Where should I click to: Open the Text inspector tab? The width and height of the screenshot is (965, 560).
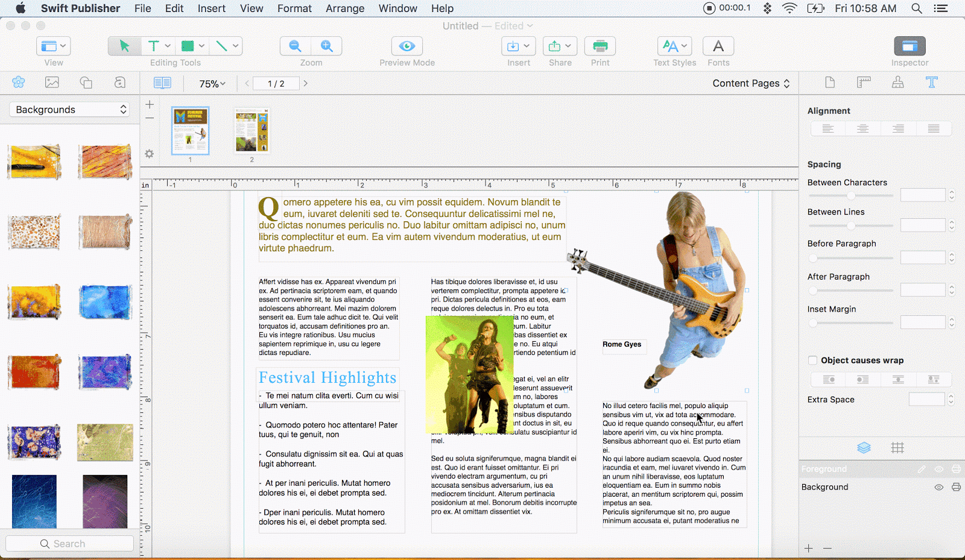point(932,83)
